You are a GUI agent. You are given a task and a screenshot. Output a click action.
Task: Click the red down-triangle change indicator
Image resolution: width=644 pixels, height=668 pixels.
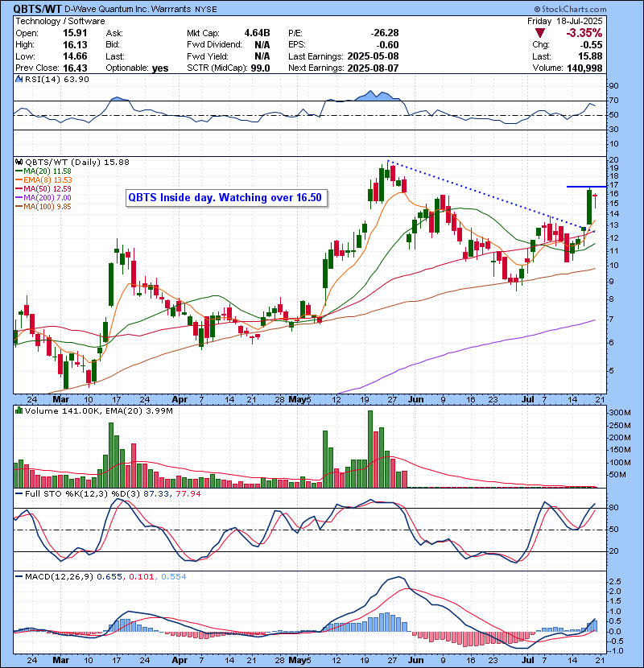click(x=540, y=33)
